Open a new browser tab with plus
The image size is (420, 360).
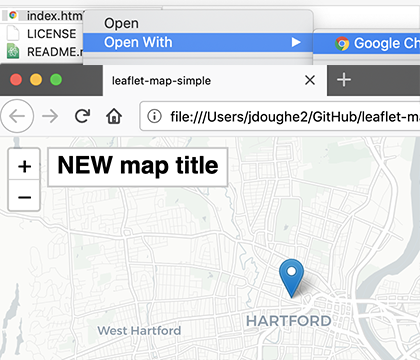(344, 80)
